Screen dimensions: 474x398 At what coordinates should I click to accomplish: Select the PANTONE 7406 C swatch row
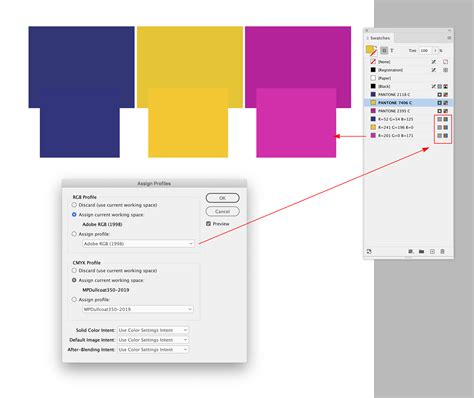click(x=409, y=103)
